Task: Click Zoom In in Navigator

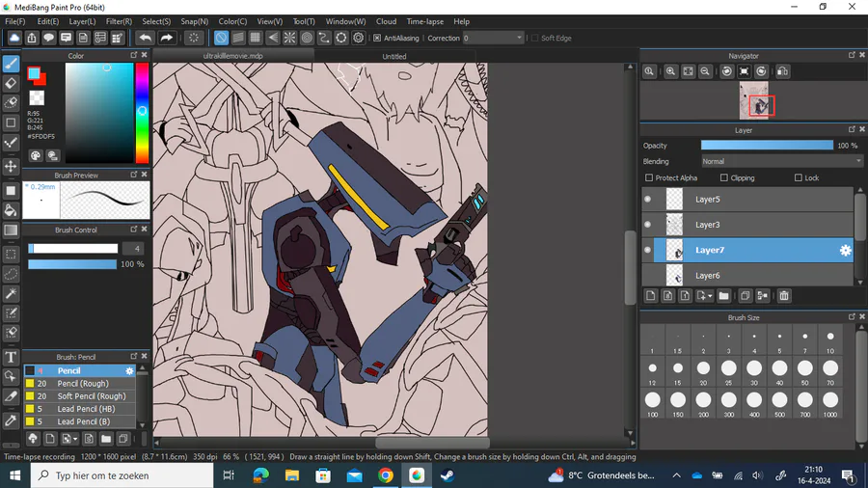Action: coord(670,71)
